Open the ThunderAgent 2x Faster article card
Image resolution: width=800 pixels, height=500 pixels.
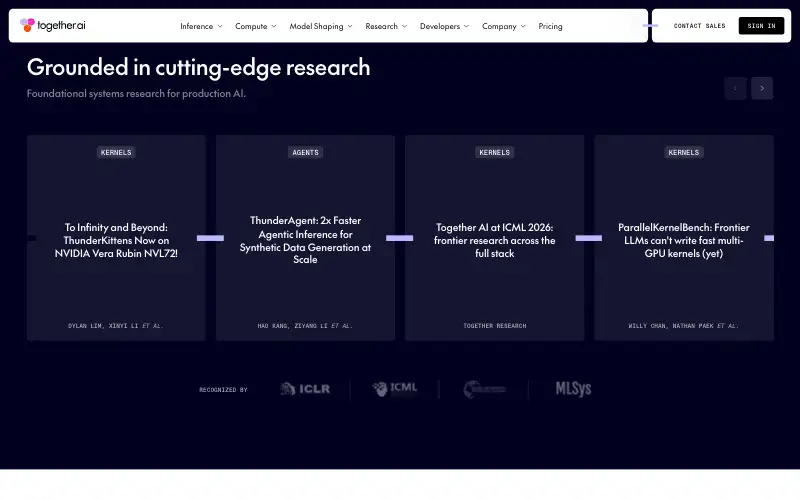click(x=305, y=238)
